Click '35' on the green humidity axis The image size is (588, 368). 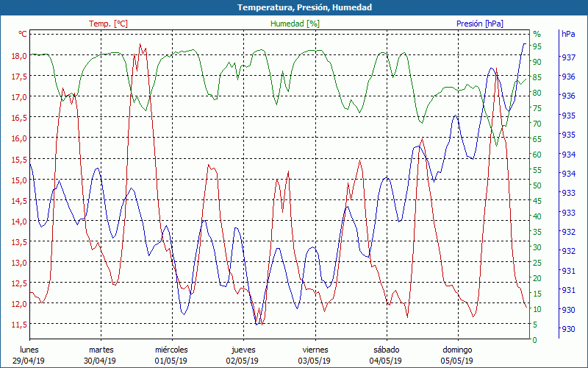point(537,232)
